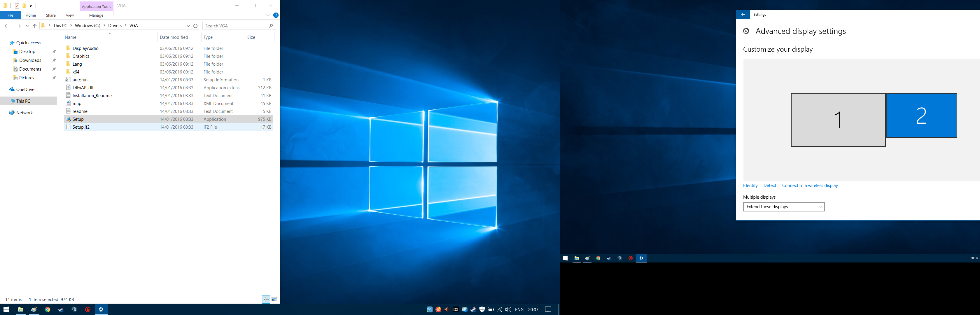Image resolution: width=980 pixels, height=315 pixels.
Task: Open Steam from the primary taskbar
Action: pyautogui.click(x=61, y=309)
